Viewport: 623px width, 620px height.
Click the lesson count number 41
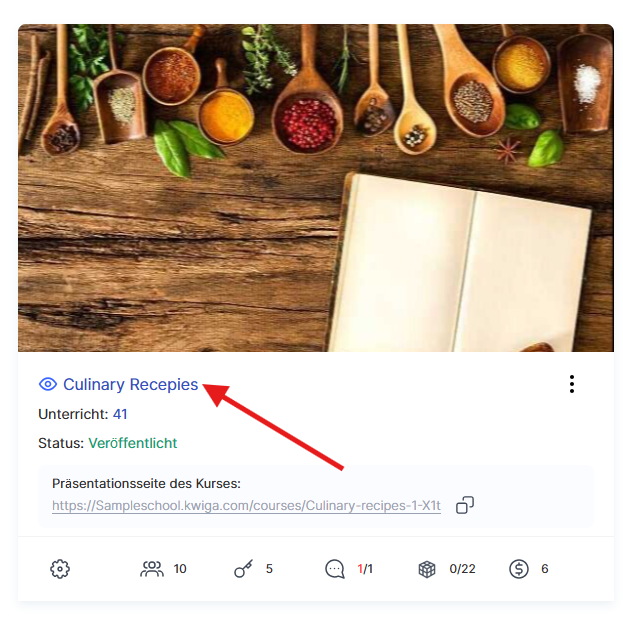click(120, 414)
